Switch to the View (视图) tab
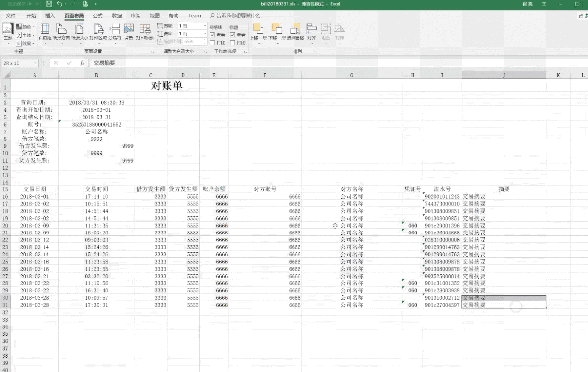The height and width of the screenshot is (372, 588). pyautogui.click(x=155, y=16)
